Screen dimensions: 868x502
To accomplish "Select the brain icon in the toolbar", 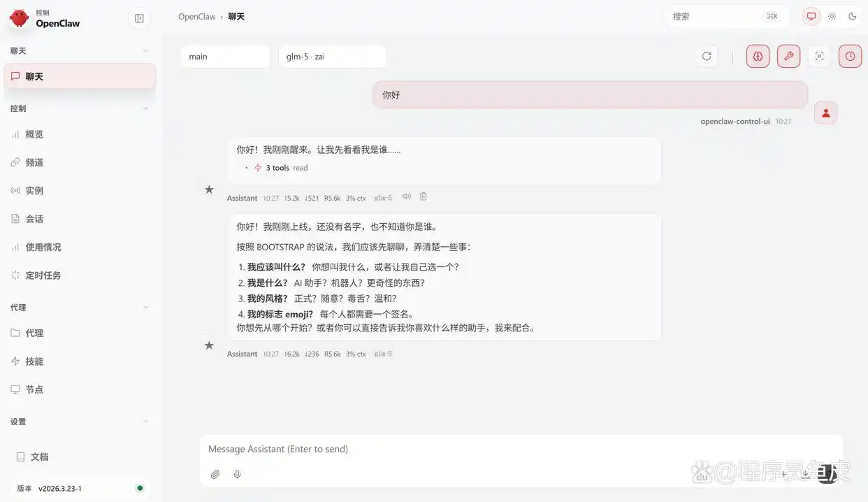I will [x=758, y=56].
